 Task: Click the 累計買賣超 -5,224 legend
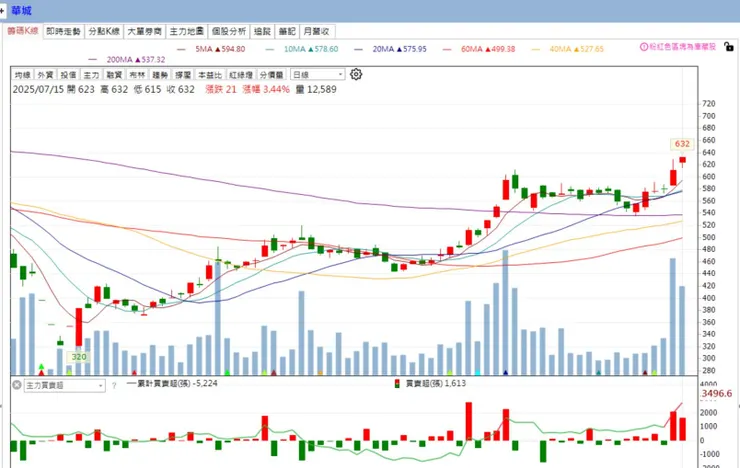pyautogui.click(x=172, y=384)
